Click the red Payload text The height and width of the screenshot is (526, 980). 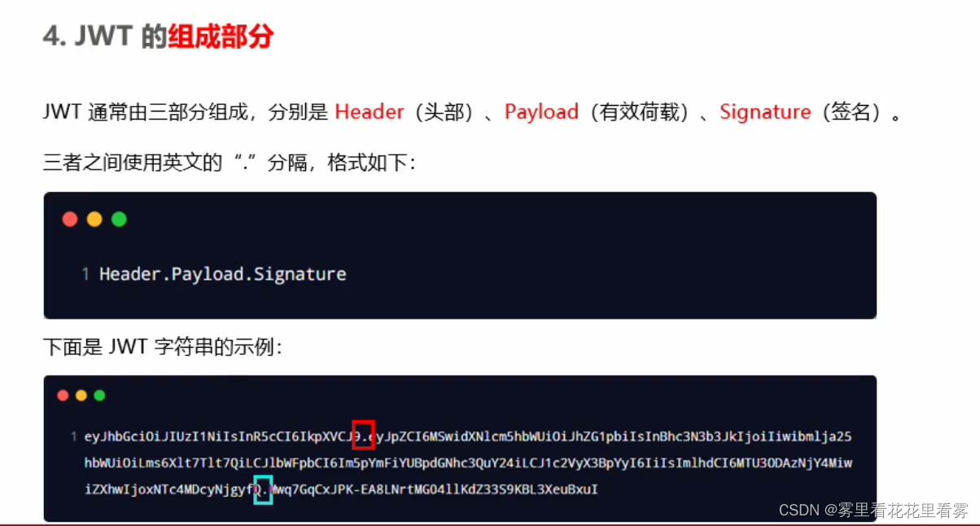541,112
